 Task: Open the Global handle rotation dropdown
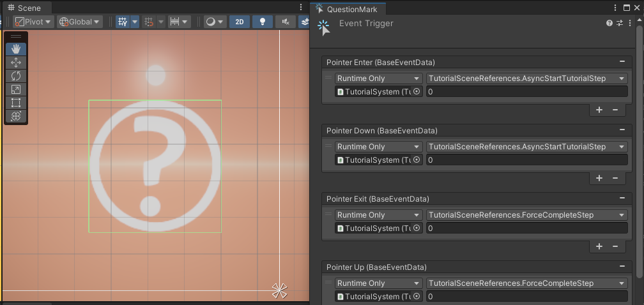pyautogui.click(x=79, y=22)
